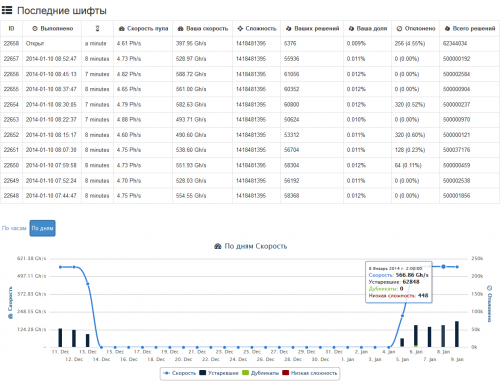
Task: Click the Отклонено column header text
Action: [420, 29]
